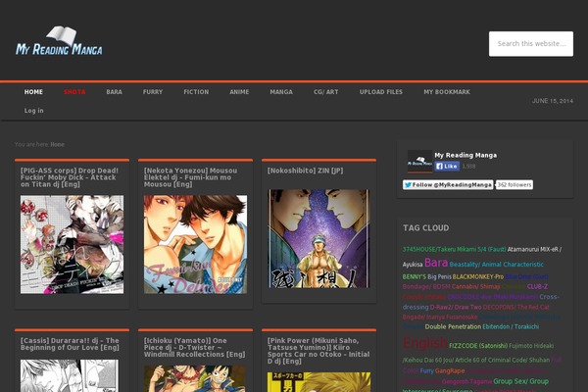Click the 362 followers counter
Screen dimensions: 588x392
point(514,184)
